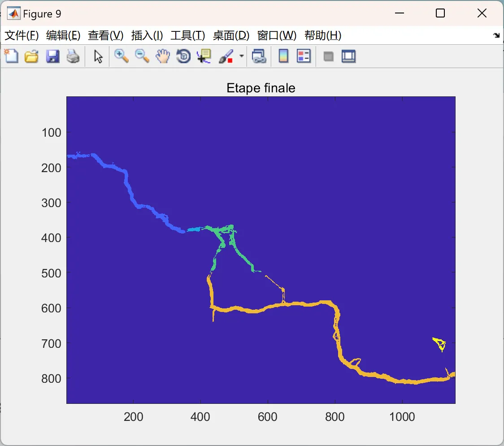Hide plot tools with gray square icon
Screen dimensions: 504x446
328,56
